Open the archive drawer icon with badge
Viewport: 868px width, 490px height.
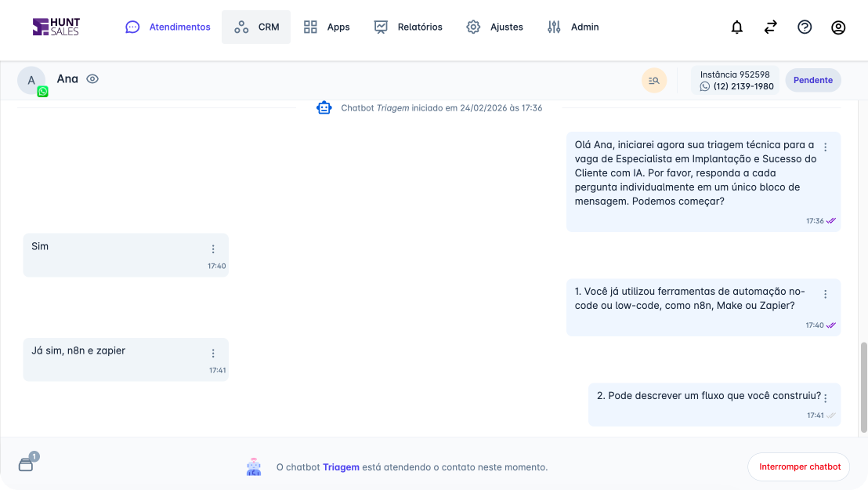pyautogui.click(x=26, y=464)
